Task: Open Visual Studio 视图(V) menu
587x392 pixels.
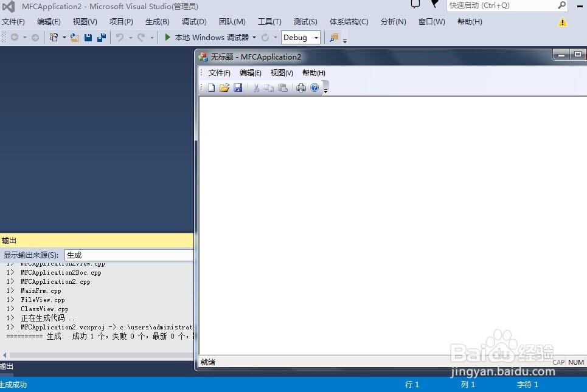Action: tap(85, 22)
